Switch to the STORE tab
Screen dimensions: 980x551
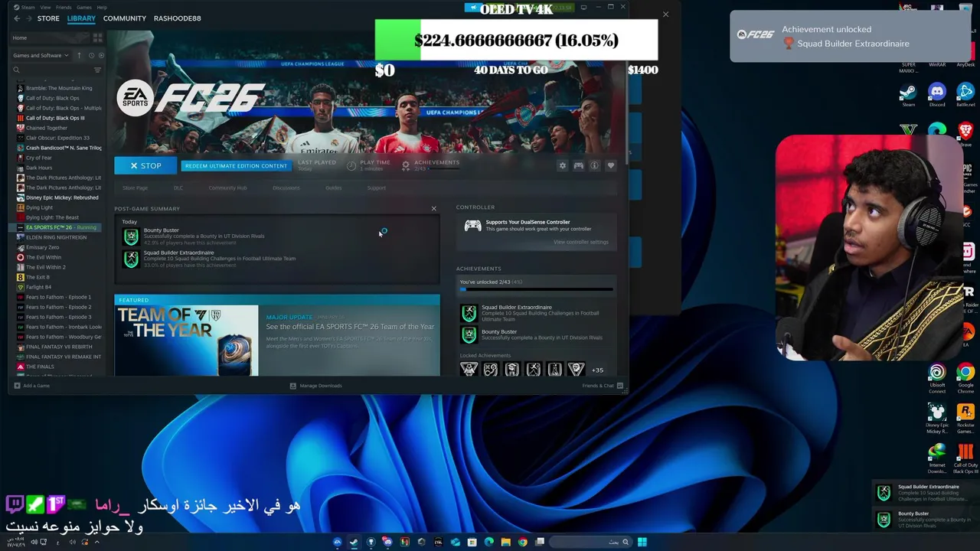click(48, 18)
